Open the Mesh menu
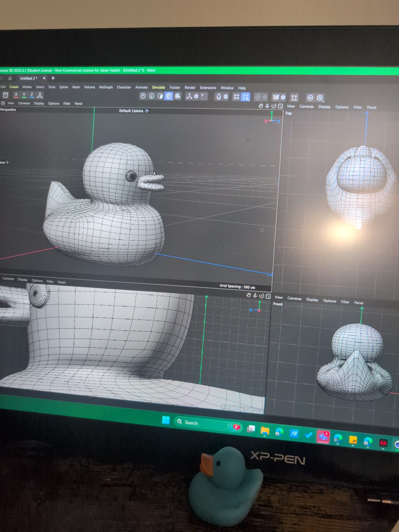Viewport: 399px width, 532px height. tap(76, 87)
